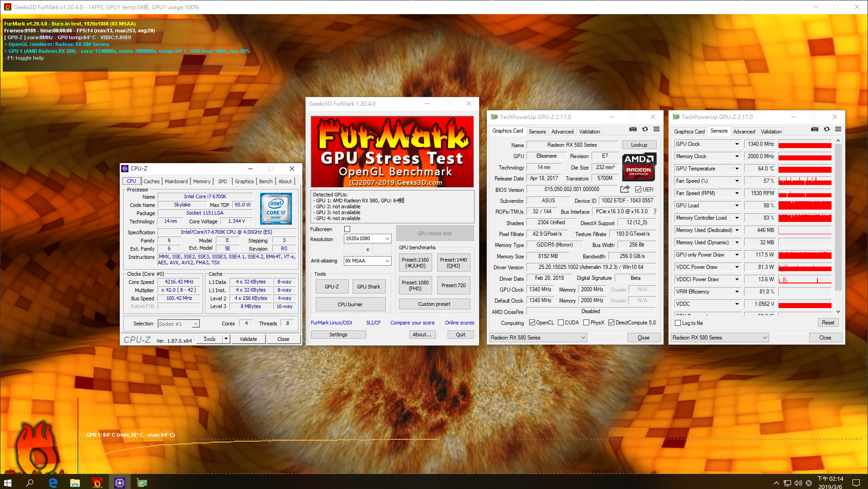Open File Explorer from taskbar

pos(75,482)
